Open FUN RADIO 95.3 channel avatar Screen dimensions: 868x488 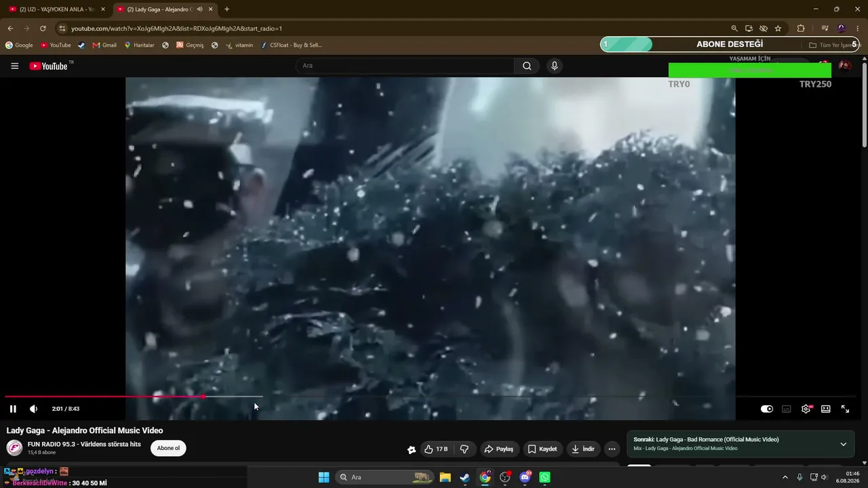[14, 448]
